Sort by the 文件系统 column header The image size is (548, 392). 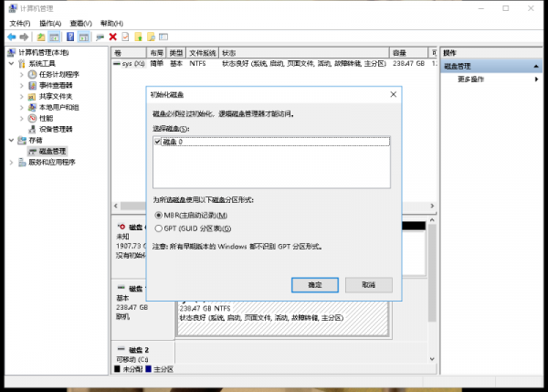[203, 53]
